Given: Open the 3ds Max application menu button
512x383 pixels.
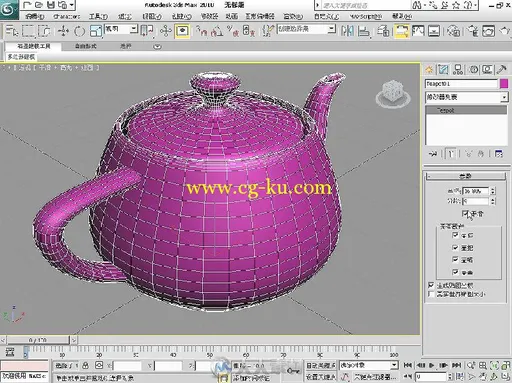Looking at the screenshot, I should point(9,9).
